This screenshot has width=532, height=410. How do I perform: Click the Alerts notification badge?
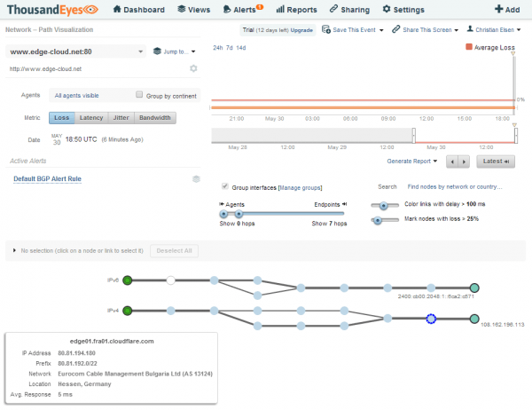260,7
